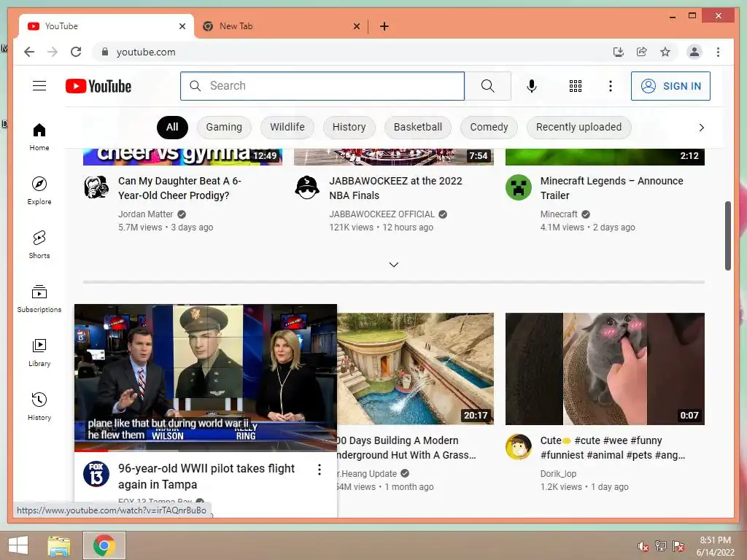Switch to the YouTube tab

point(107,26)
